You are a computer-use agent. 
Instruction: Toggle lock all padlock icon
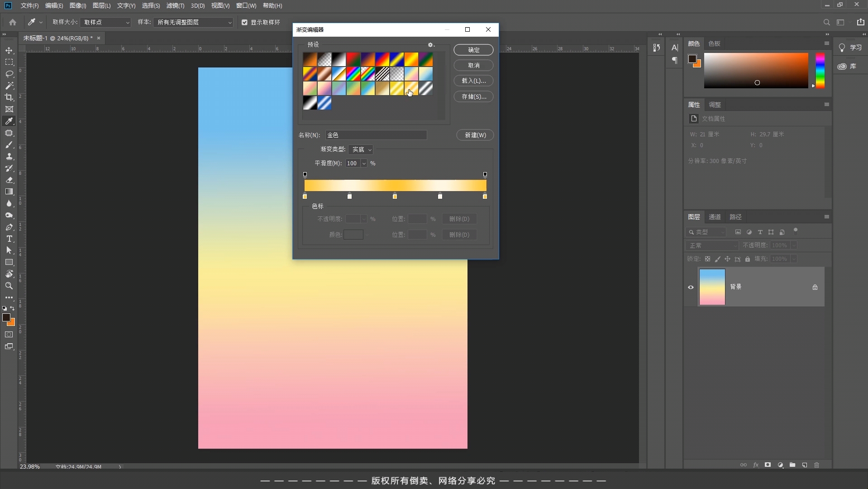tap(748, 259)
